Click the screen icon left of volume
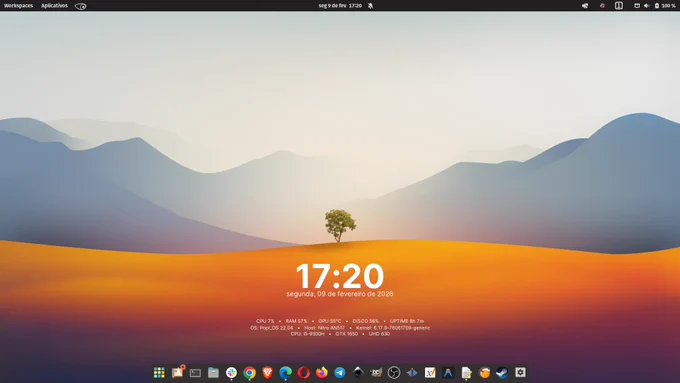 pos(637,6)
